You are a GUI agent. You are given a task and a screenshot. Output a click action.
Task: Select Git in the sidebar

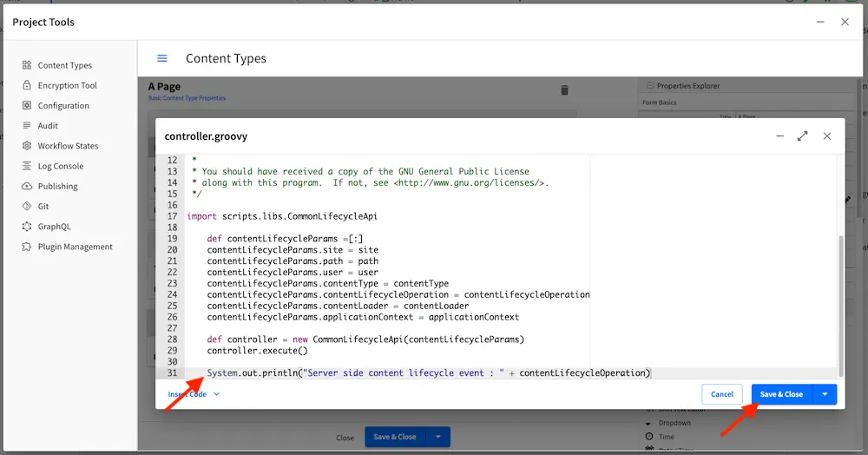tap(43, 207)
